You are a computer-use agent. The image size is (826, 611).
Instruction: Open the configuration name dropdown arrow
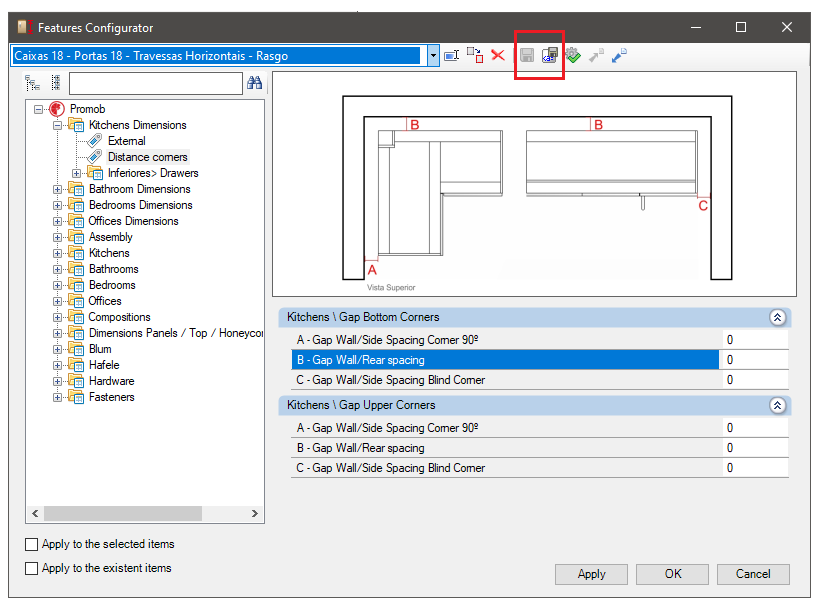[x=433, y=55]
